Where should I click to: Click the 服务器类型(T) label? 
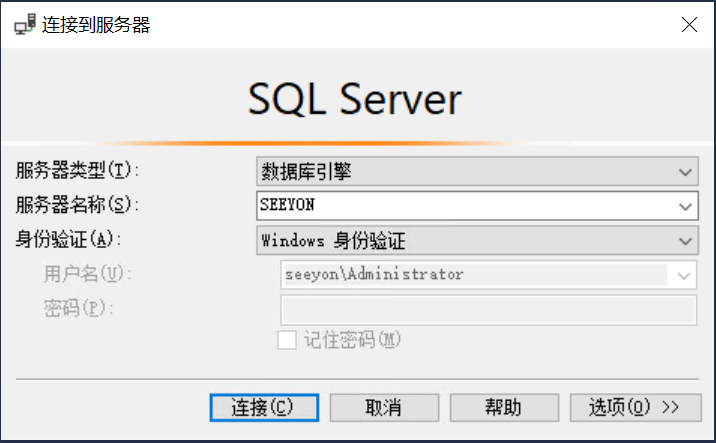[x=76, y=171]
